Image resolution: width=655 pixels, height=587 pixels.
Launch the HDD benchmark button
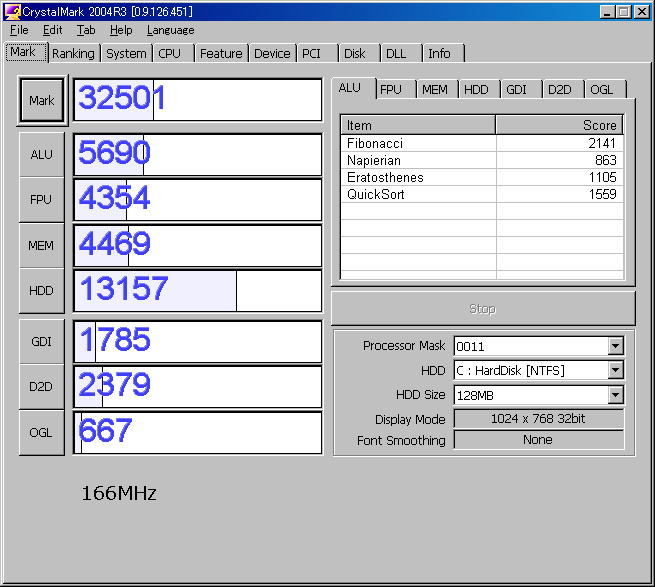[x=41, y=291]
